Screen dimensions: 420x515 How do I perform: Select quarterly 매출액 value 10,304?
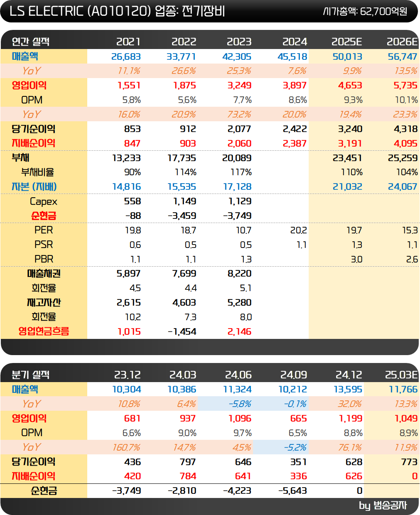click(x=127, y=390)
